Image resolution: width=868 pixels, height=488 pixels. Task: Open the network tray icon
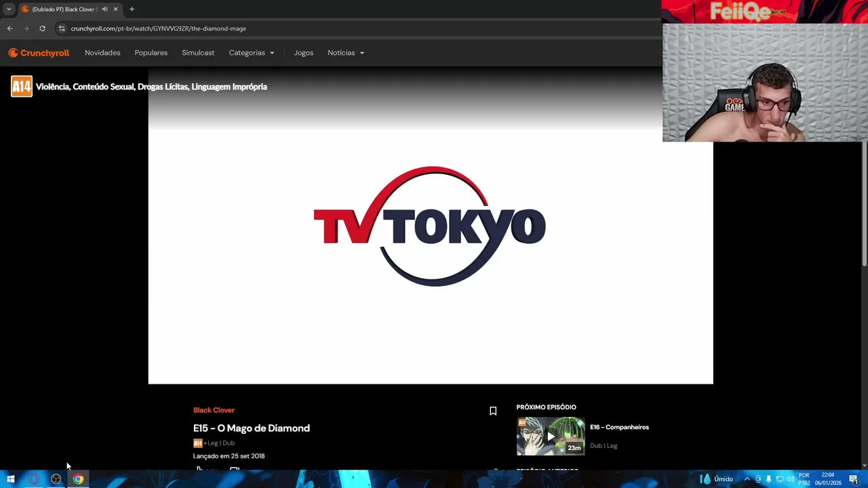[779, 479]
